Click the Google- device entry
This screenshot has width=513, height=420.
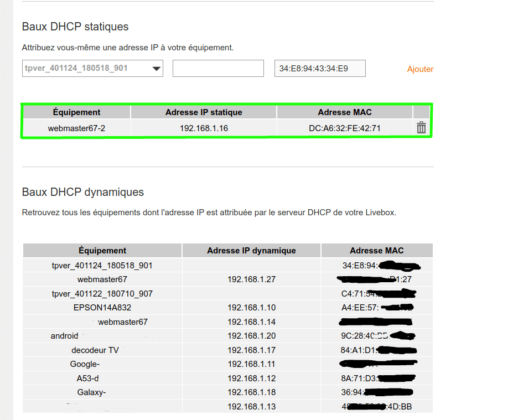85,364
